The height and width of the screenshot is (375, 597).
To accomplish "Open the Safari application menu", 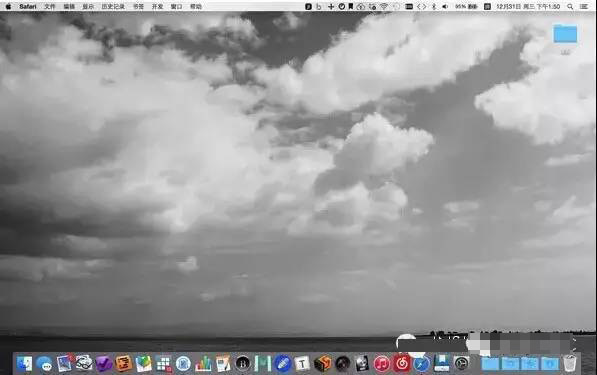I will [x=28, y=6].
